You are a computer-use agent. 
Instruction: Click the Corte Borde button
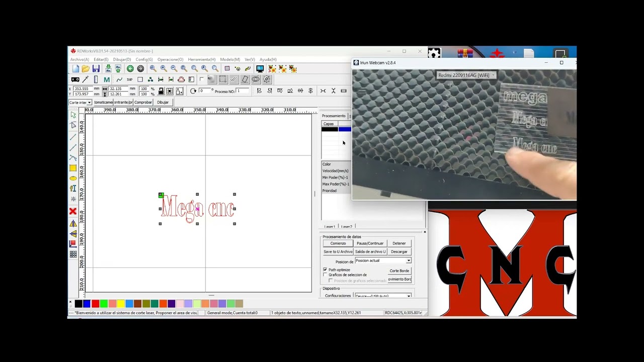(399, 271)
